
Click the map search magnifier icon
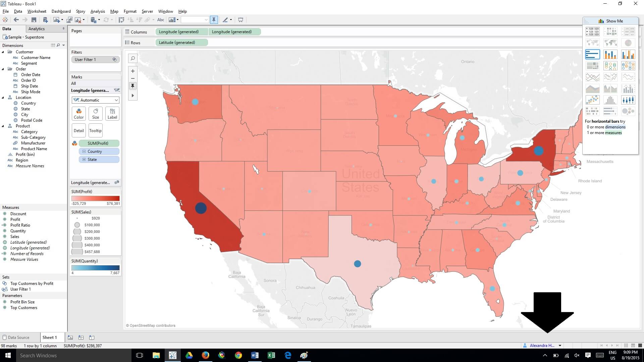pyautogui.click(x=133, y=59)
